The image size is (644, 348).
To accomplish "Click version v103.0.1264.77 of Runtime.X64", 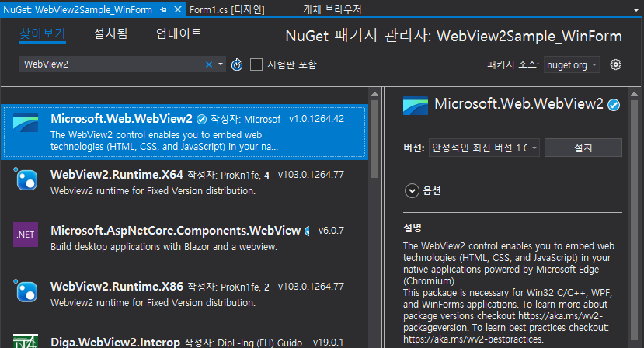I will [x=311, y=175].
